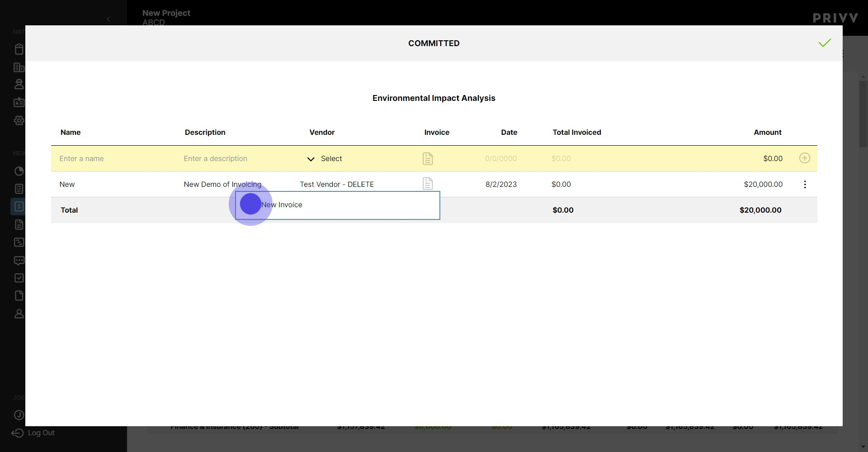868x452 pixels.
Task: Click the date '8/2/2023'
Action: point(501,184)
